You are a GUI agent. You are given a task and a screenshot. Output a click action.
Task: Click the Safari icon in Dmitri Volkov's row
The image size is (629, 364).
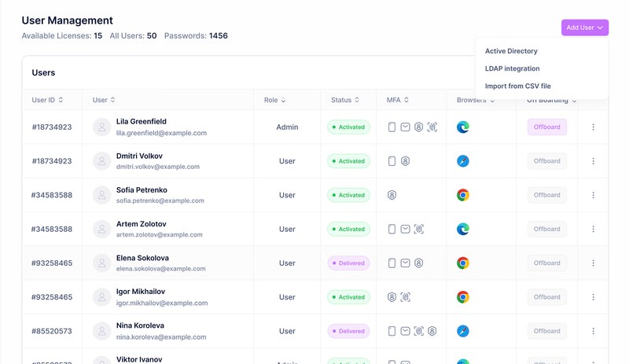[x=463, y=161]
